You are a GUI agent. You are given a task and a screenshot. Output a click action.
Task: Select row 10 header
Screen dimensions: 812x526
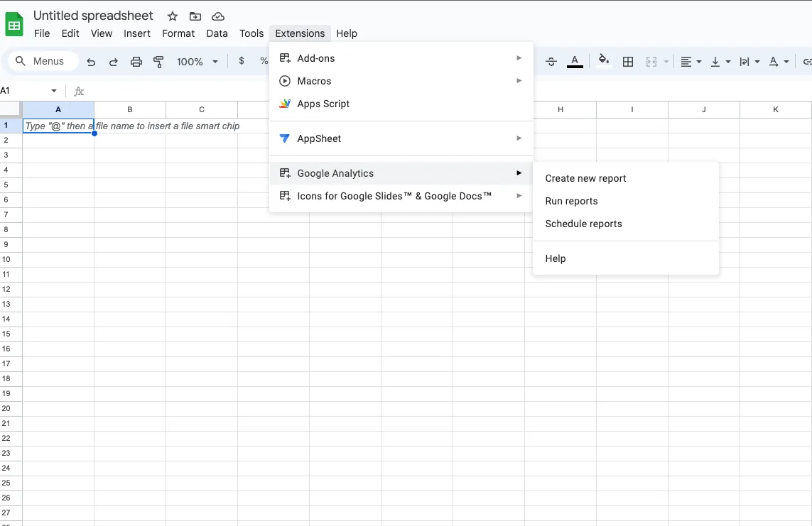[x=11, y=259]
